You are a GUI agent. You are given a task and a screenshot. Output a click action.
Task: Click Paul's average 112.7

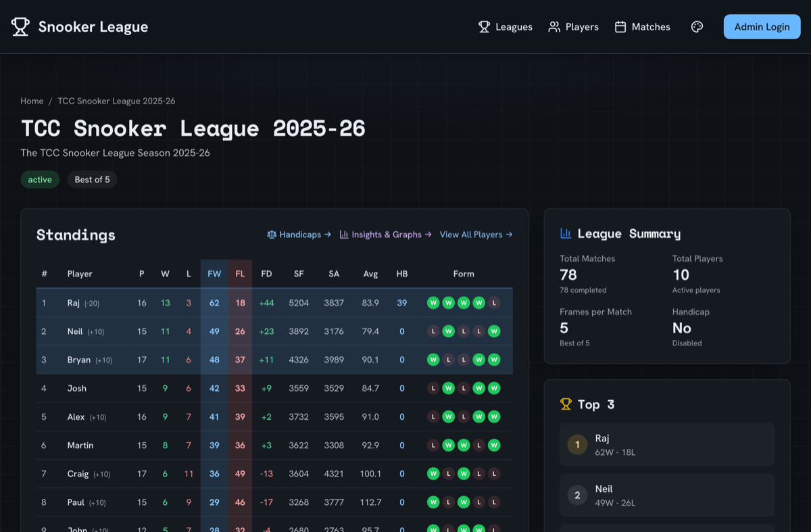370,502
